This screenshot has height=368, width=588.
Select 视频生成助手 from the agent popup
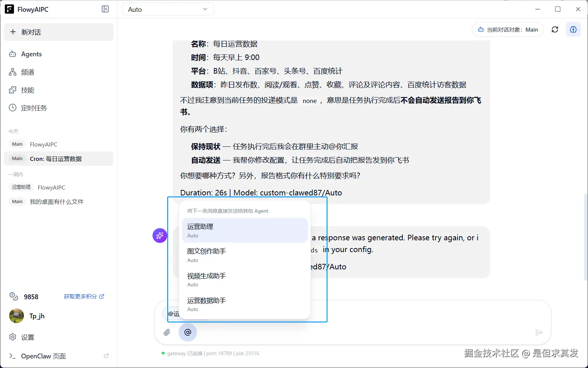[x=245, y=279]
